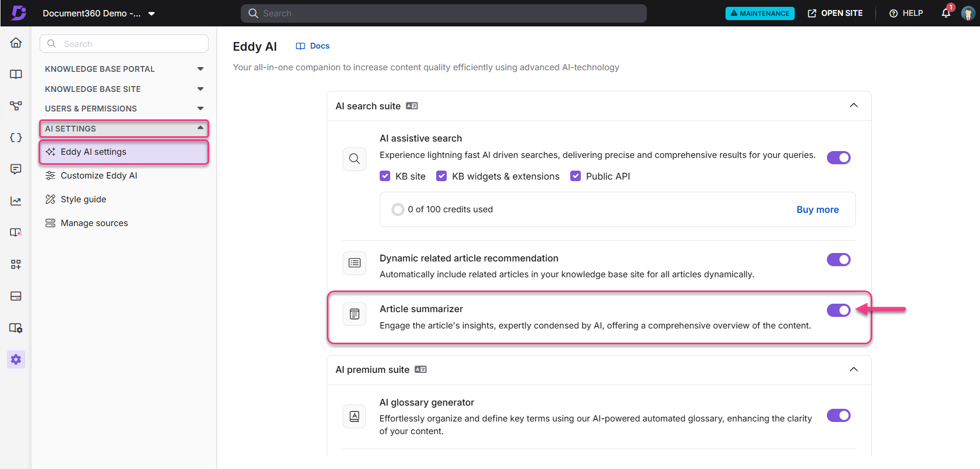Open the API documentation braces icon
Viewport: 980px width, 469px height.
coord(16,138)
